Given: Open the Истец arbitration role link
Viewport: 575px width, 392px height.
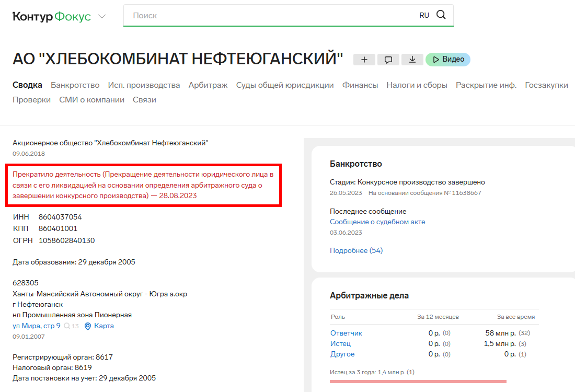Looking at the screenshot, I should (x=340, y=343).
